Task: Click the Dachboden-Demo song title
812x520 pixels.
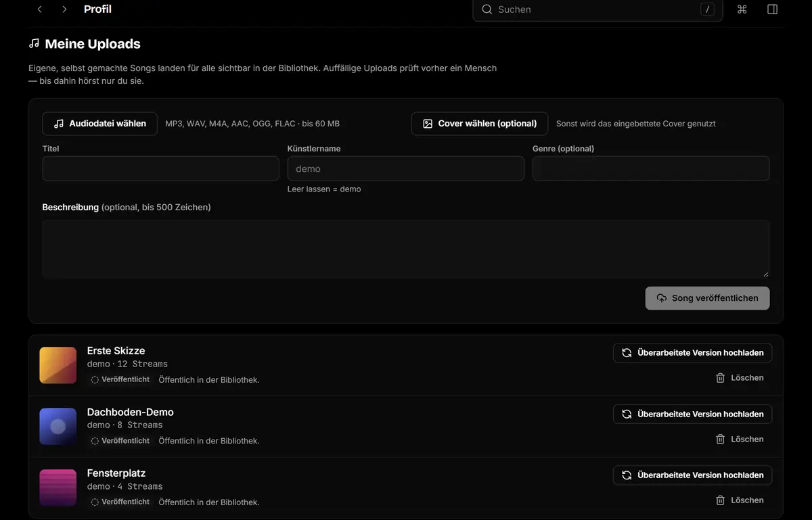Action: [131, 412]
